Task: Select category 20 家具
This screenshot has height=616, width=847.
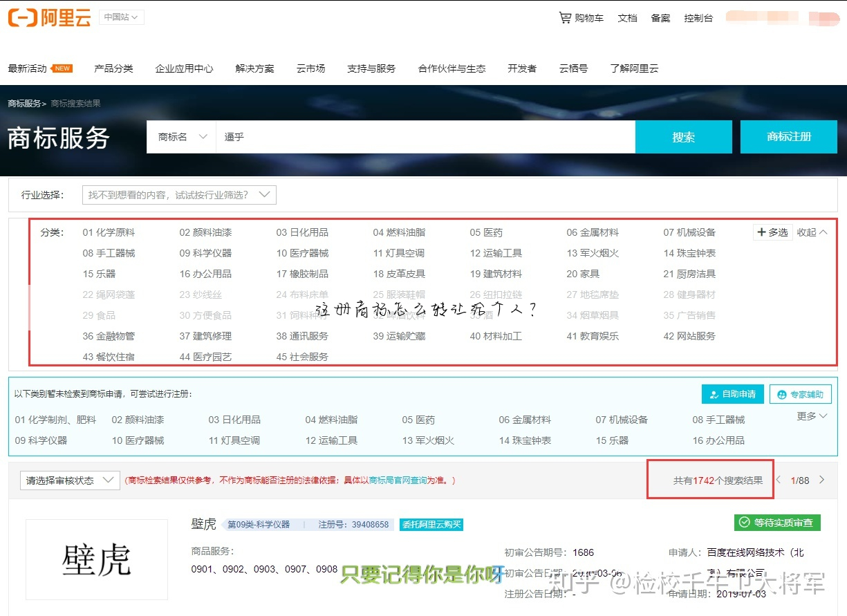Action: pos(583,274)
